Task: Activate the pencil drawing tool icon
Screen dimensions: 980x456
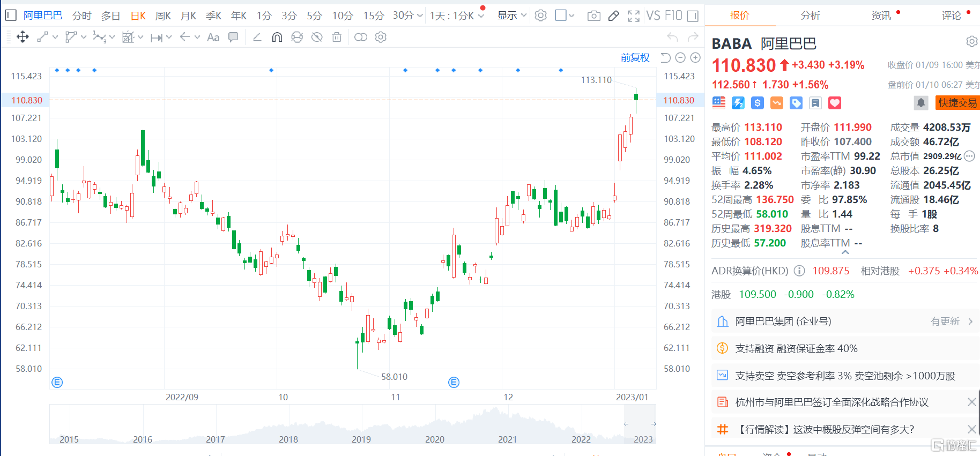Action: (x=614, y=16)
